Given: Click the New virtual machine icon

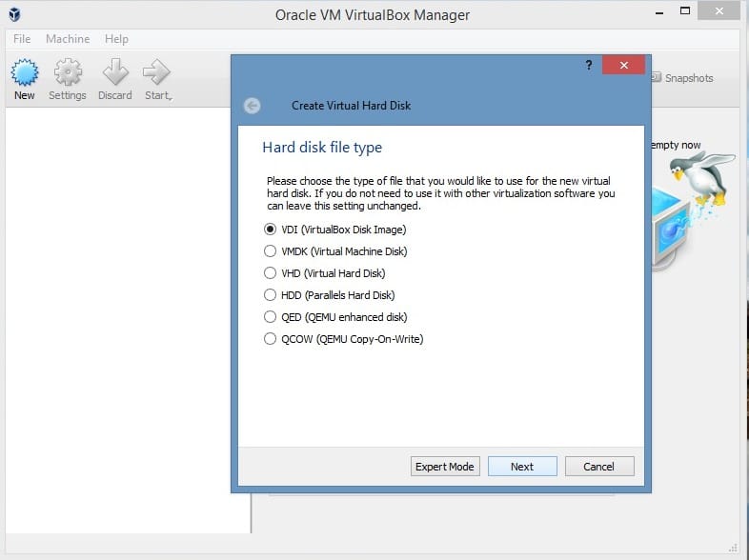Looking at the screenshot, I should (x=24, y=73).
